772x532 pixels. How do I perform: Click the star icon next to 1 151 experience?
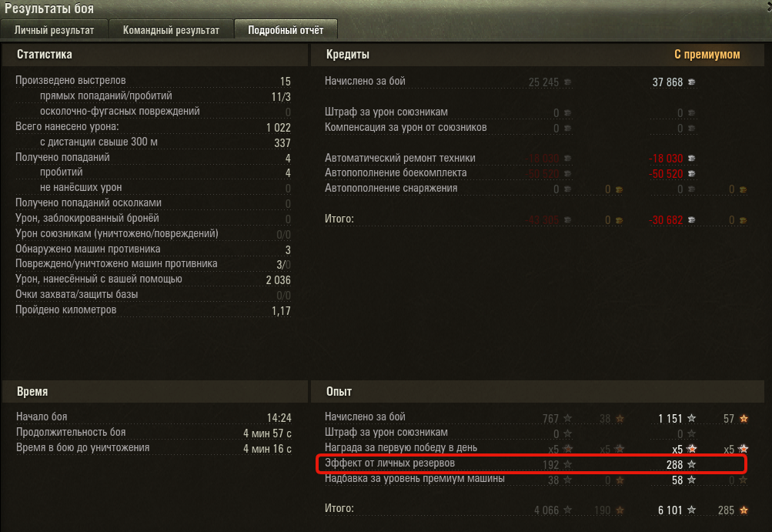692,418
